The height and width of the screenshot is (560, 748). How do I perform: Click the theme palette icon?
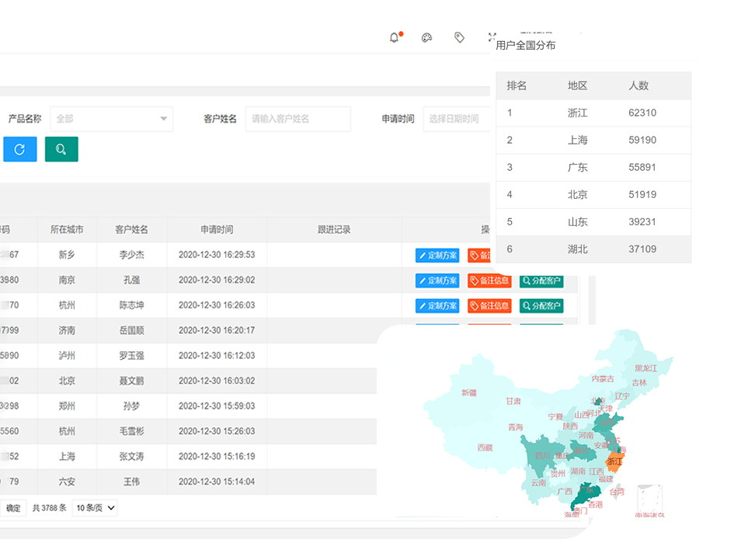(426, 37)
